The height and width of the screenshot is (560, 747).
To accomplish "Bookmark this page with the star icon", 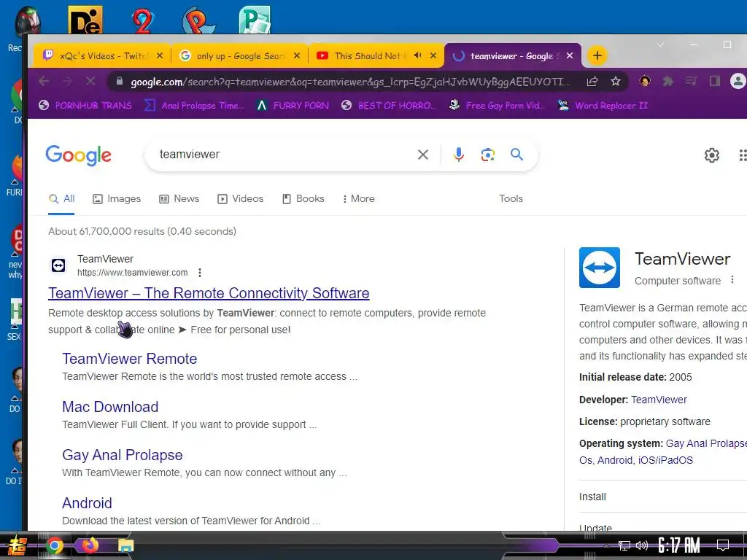I will (x=616, y=82).
